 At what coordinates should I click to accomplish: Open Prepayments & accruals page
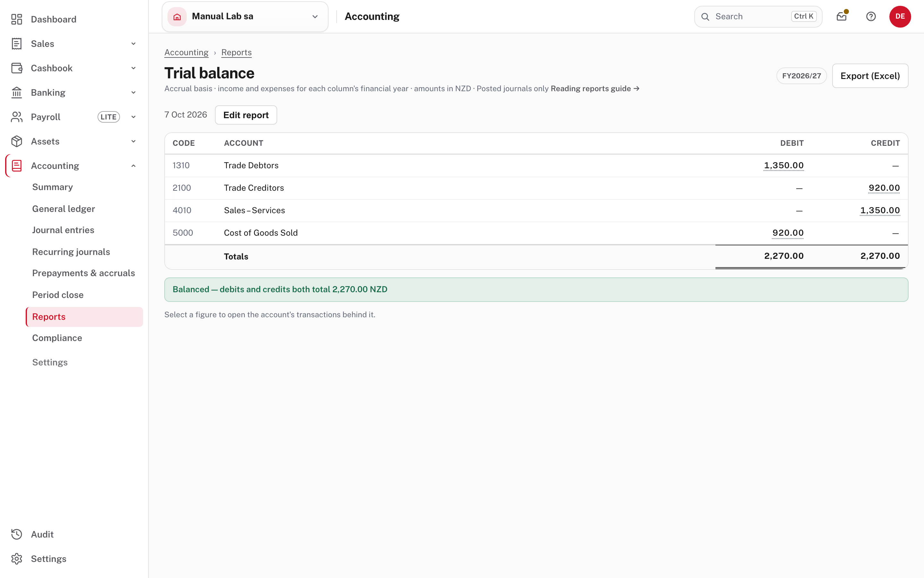point(84,273)
